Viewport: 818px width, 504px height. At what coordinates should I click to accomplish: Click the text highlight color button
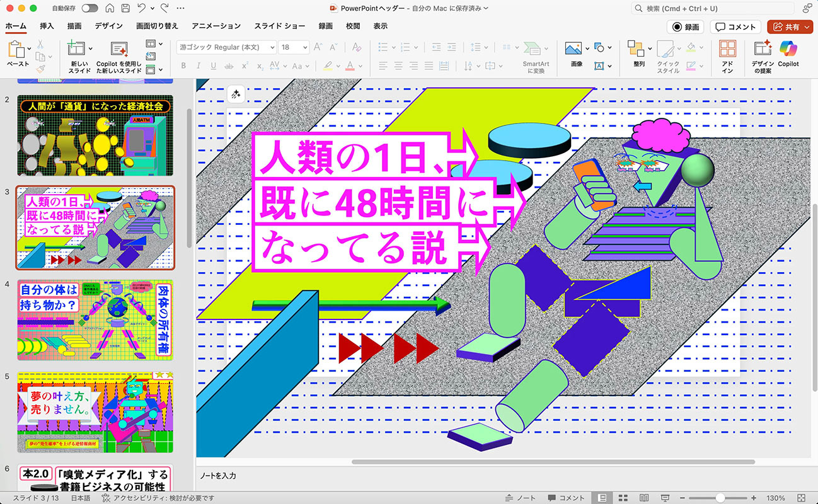[328, 66]
